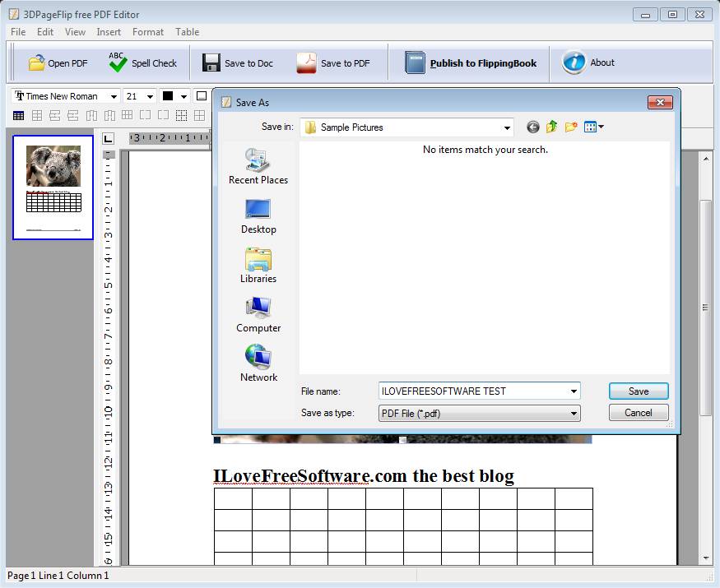The image size is (720, 588).
Task: Click the fourth table toolbar icon (insert row below)
Action: coord(72,116)
